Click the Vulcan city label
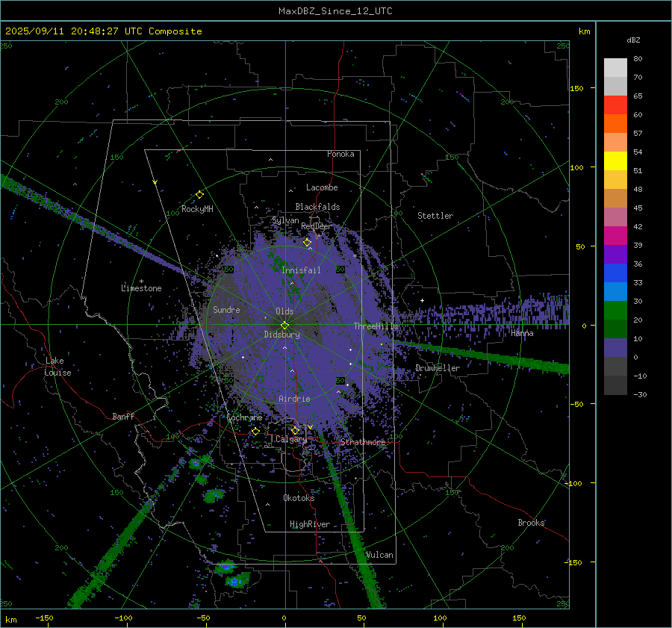 (379, 555)
